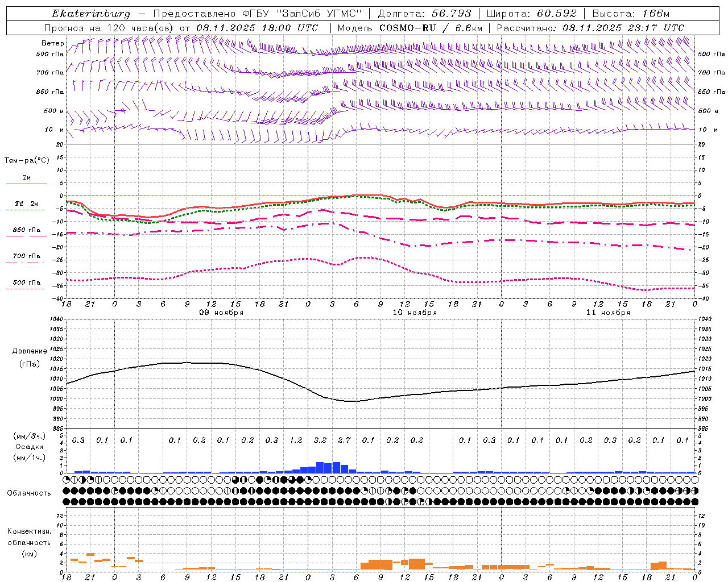This screenshot has height=582, width=728.
Task: Click the Ekaterinburg station title
Action: pos(91,14)
